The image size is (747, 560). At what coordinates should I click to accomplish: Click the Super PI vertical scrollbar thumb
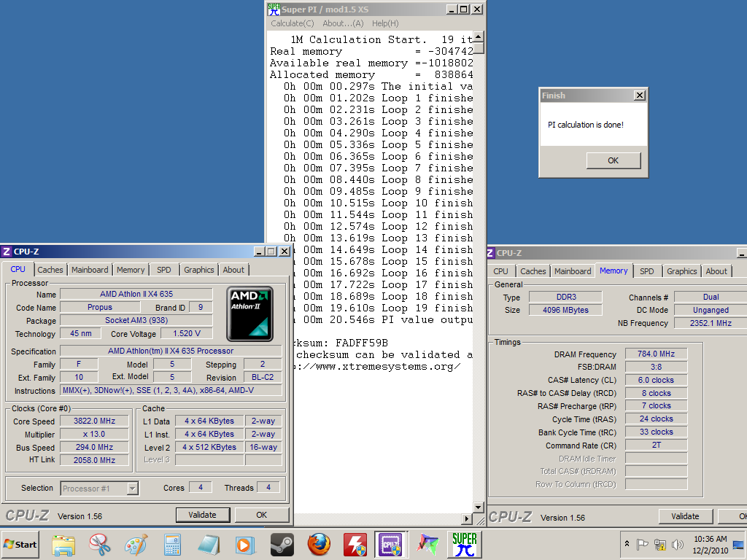479,47
